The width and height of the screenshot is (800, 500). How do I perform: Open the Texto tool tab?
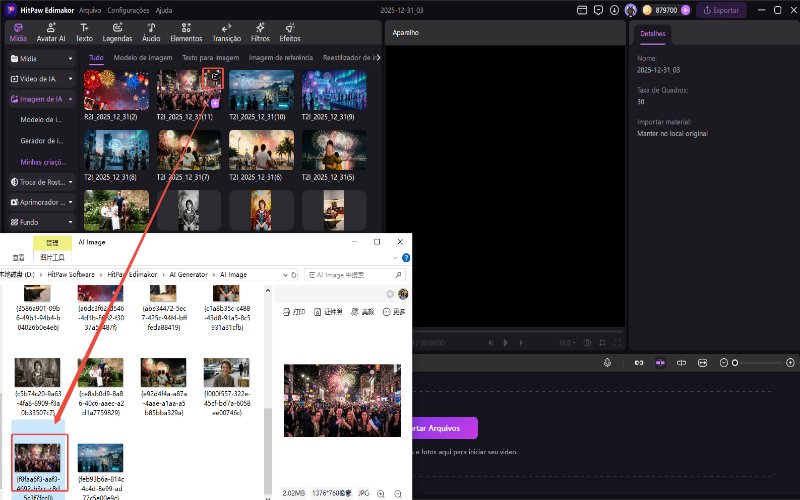tap(84, 32)
